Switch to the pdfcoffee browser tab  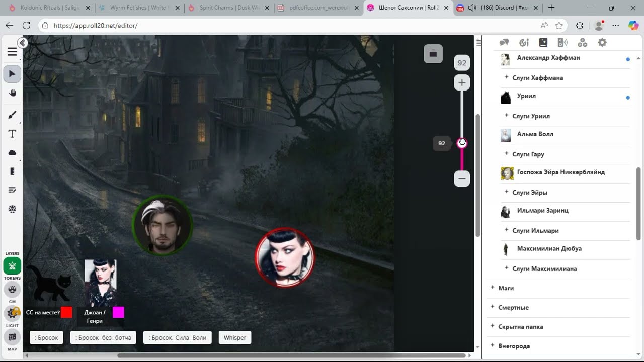316,8
